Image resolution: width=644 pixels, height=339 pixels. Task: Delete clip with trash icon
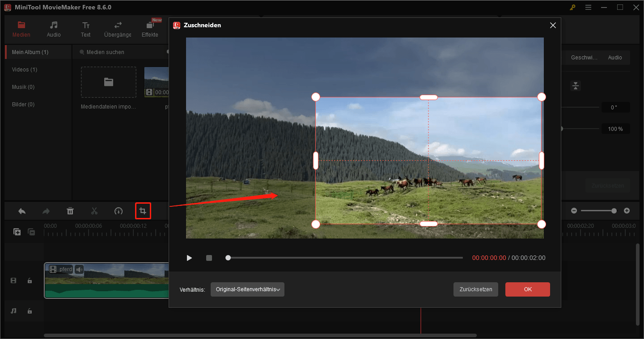pyautogui.click(x=70, y=211)
